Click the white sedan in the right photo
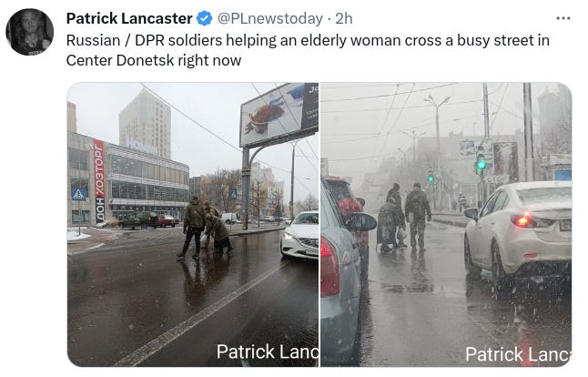 [518, 232]
